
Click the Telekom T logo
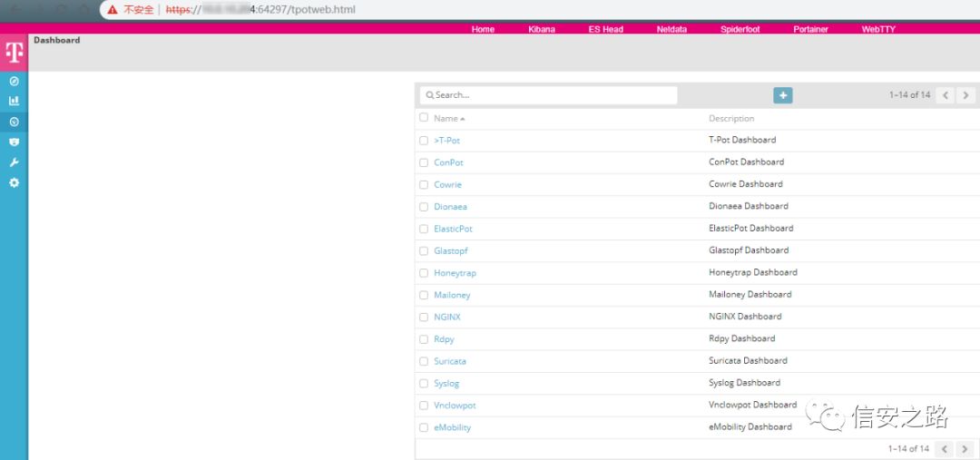click(x=14, y=53)
